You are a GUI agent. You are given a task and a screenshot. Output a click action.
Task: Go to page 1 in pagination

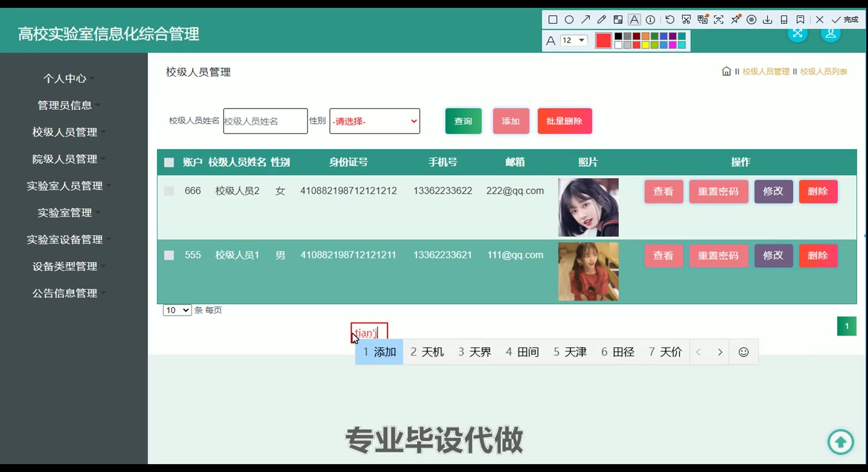846,327
